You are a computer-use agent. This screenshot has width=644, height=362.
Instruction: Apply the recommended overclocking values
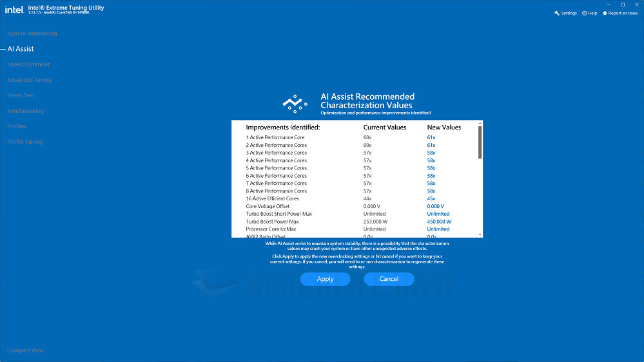pos(326,279)
